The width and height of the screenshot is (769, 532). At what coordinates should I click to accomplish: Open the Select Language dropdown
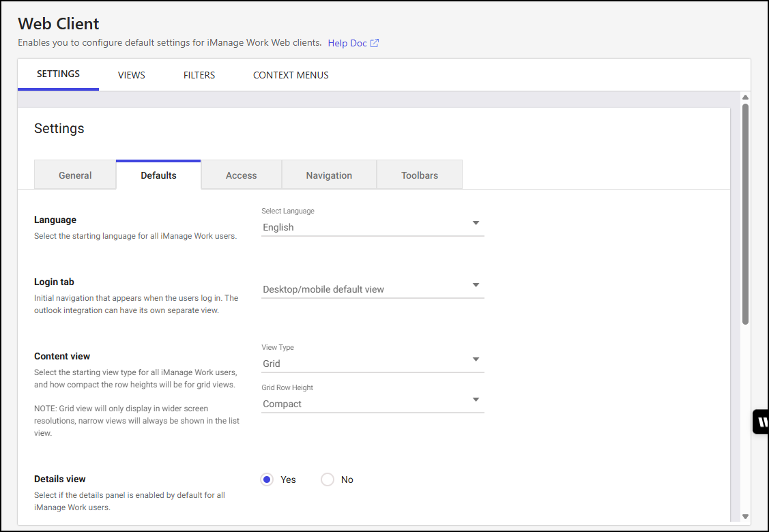373,227
